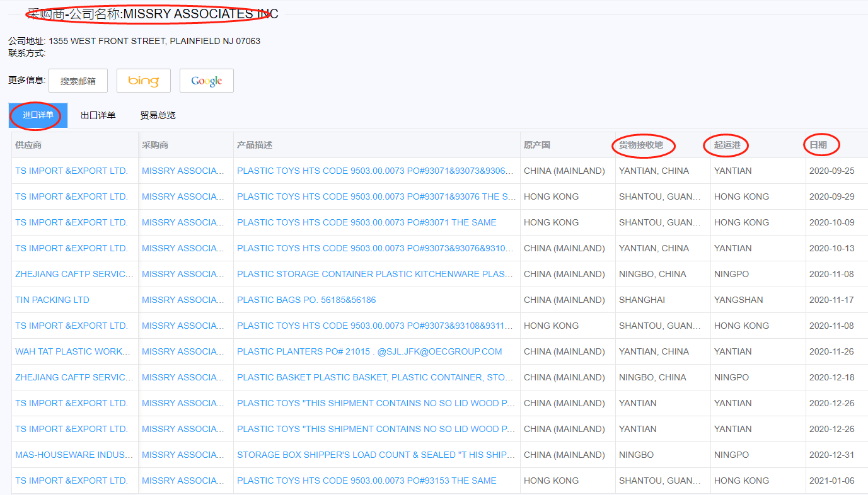868x495 pixels.
Task: Click the 采购商 column header
Action: (155, 145)
